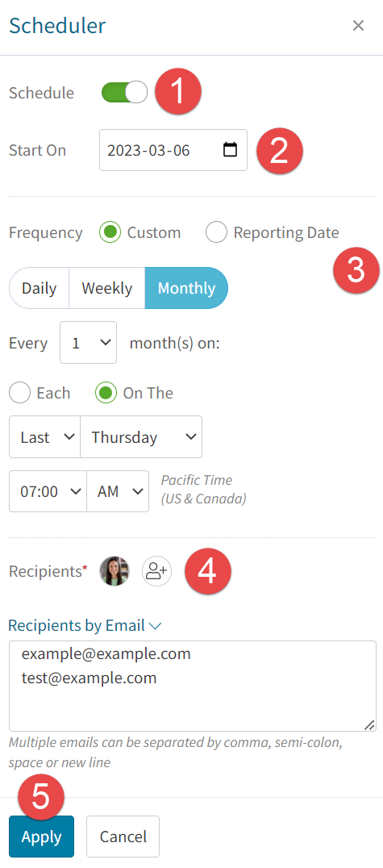Click the Apply button
This screenshot has height=868, width=383.
click(x=41, y=837)
